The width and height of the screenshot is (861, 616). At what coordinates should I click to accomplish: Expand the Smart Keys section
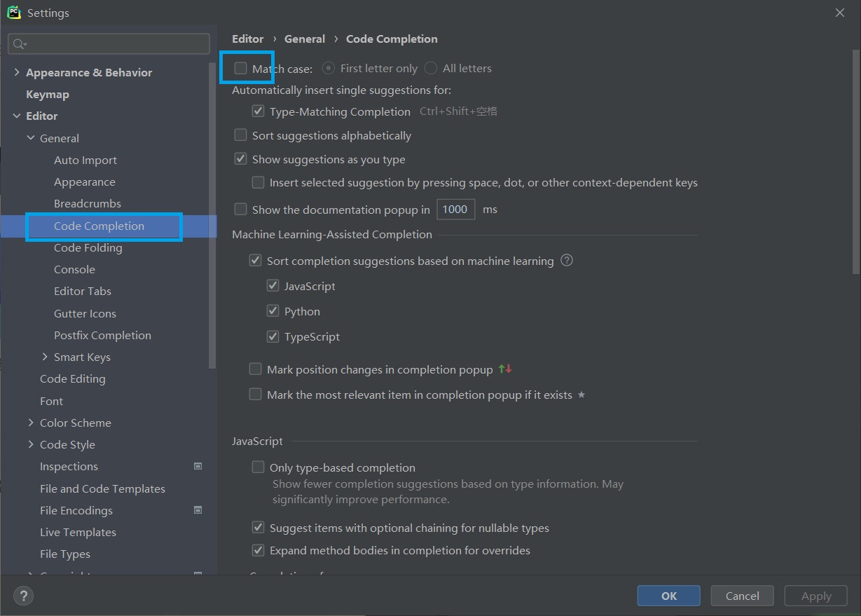(43, 357)
